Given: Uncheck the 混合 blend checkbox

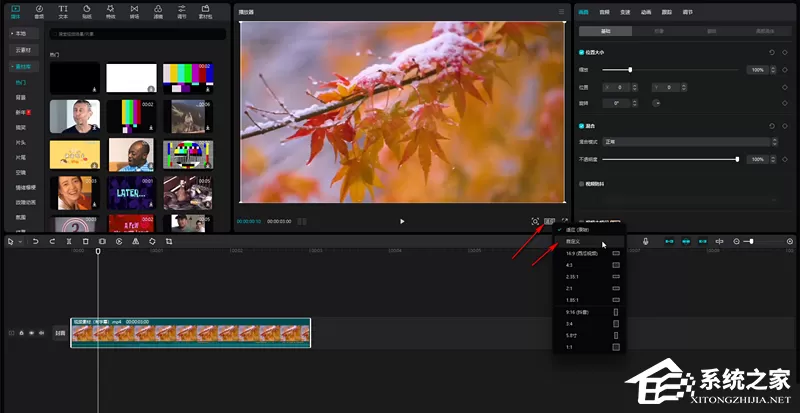Looking at the screenshot, I should [x=582, y=126].
